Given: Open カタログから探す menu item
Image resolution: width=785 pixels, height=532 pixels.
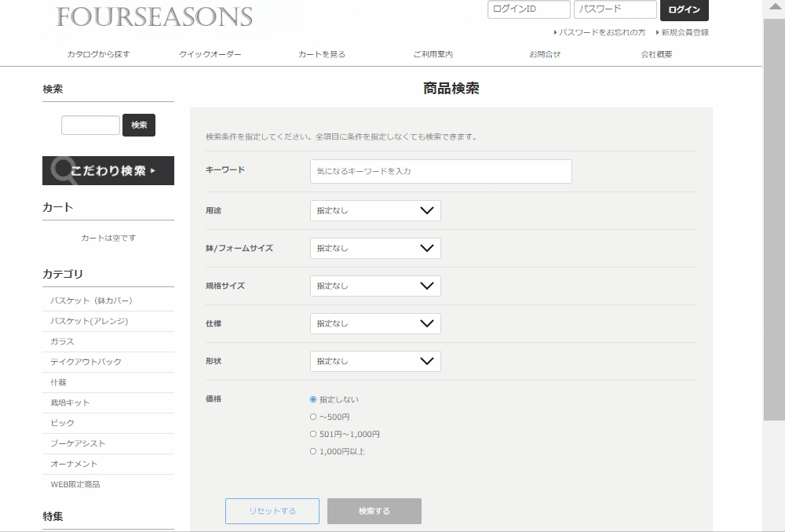Looking at the screenshot, I should coord(99,54).
